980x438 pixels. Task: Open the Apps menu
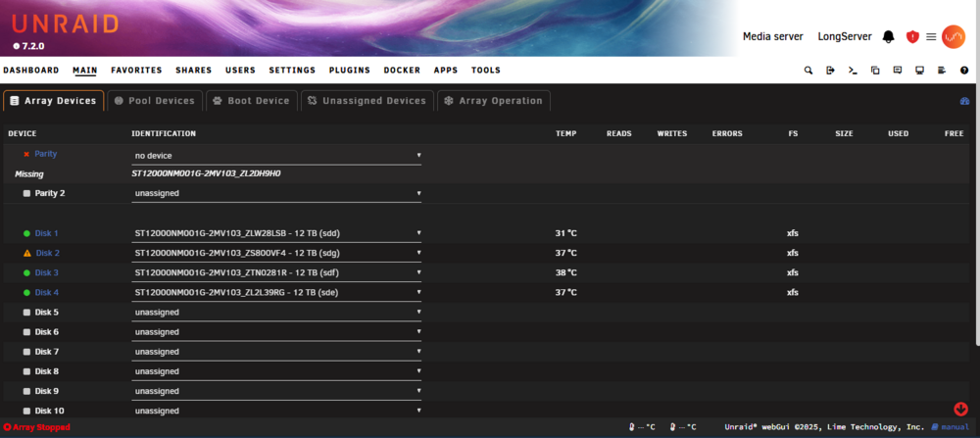tap(446, 71)
